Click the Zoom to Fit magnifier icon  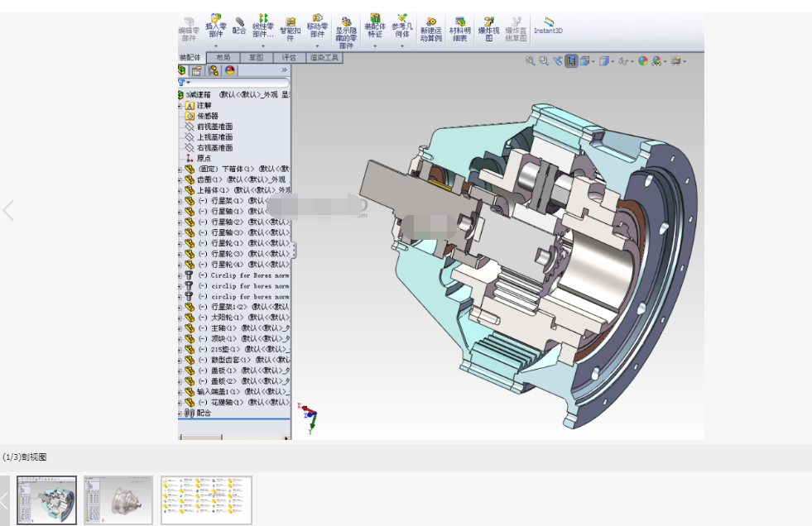click(530, 61)
